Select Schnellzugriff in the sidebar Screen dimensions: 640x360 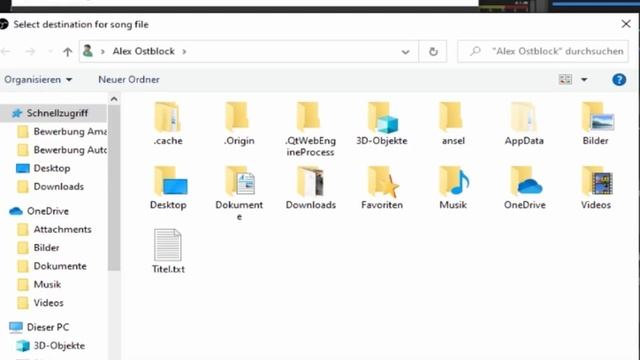coord(53,113)
